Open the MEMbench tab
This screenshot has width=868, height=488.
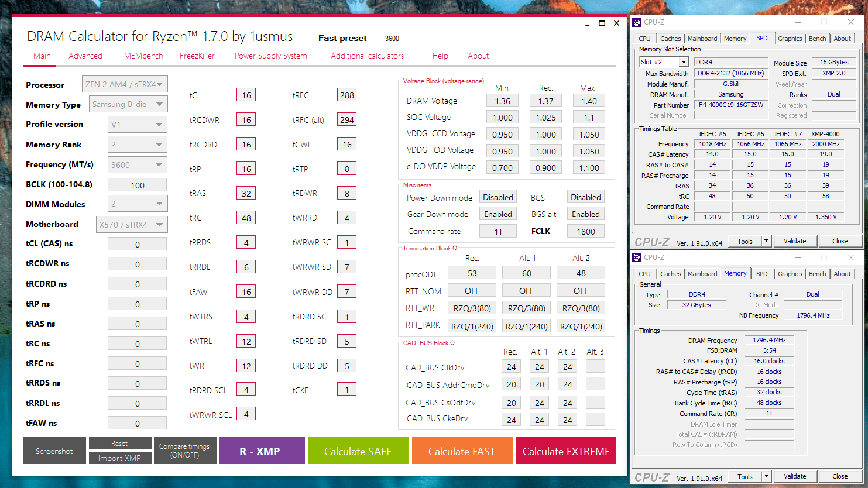click(143, 56)
